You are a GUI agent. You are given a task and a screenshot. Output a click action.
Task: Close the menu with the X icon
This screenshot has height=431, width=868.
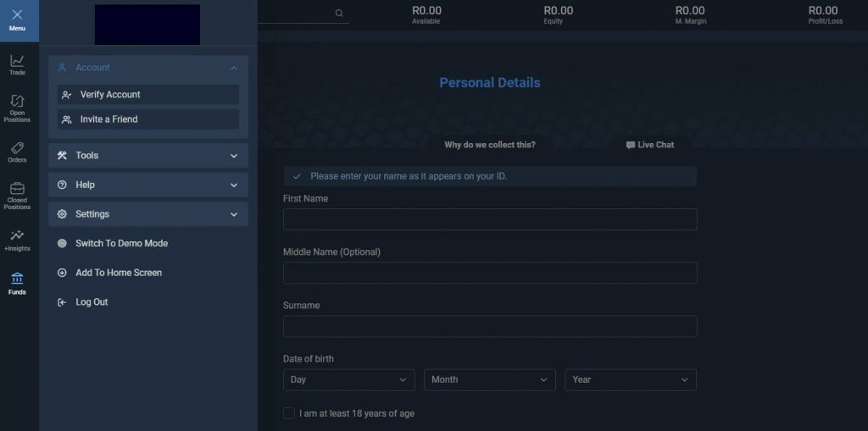coord(17,14)
